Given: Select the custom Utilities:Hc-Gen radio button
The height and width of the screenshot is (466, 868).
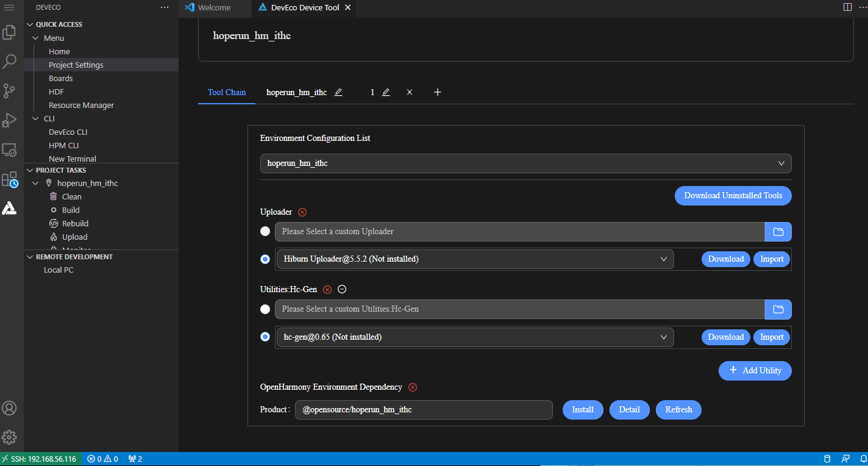Looking at the screenshot, I should pos(265,309).
